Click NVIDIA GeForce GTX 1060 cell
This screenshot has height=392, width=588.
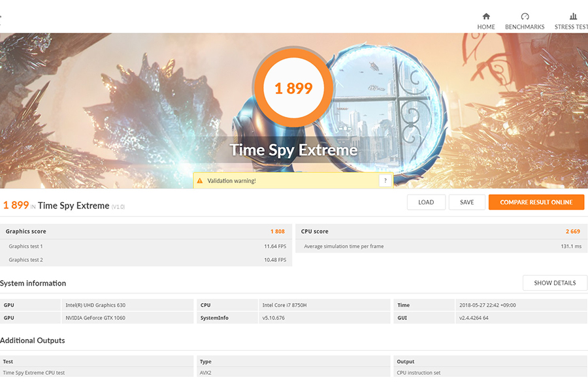coord(127,318)
